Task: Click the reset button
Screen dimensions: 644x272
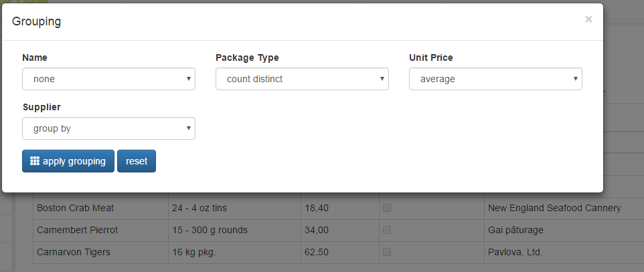Action: [137, 161]
